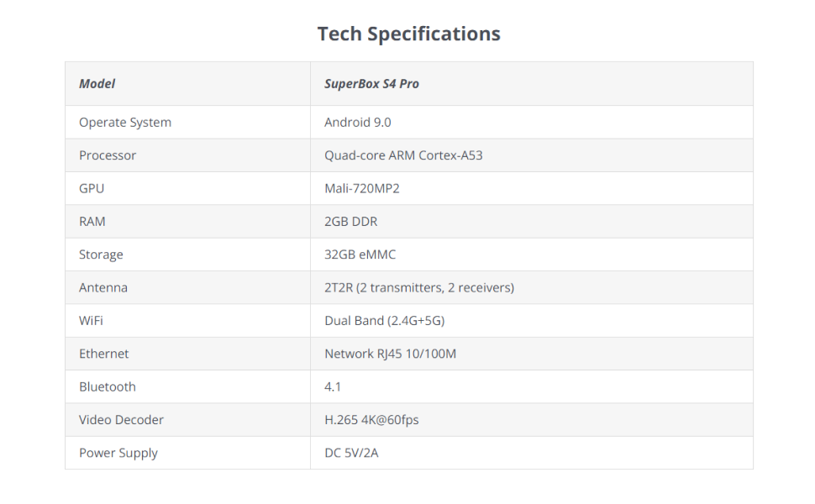Viewport: 815px width, 504px height.
Task: Click the 2GB DDR value
Action: click(352, 222)
